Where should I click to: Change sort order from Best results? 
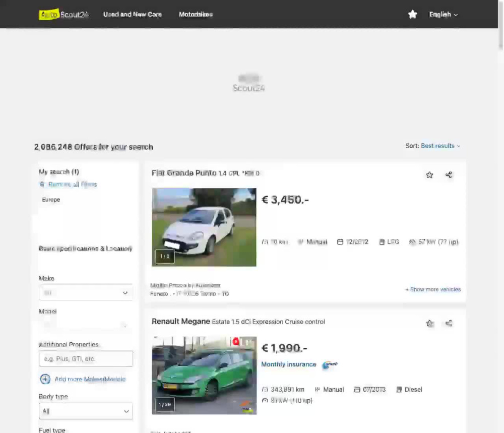[x=440, y=146]
